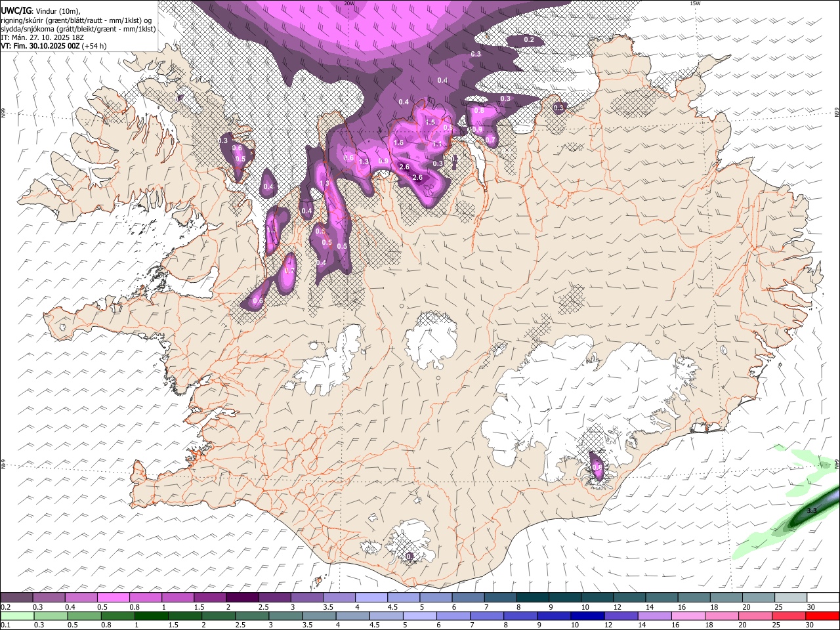Click lower legend swatch labeled 0.8
Image resolution: width=840 pixels, height=630 pixels.
[118, 616]
